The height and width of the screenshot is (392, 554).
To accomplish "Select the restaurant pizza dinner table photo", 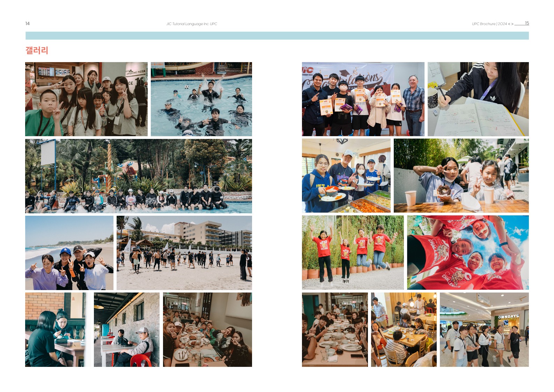I will [207, 330].
